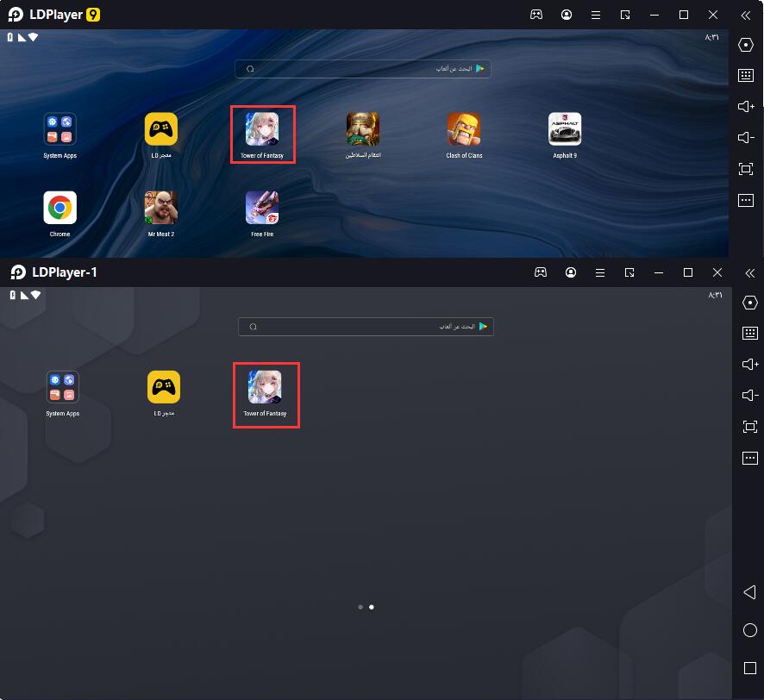Open keyboard mapping in LDPlayer 9 sidebar

pos(746,76)
